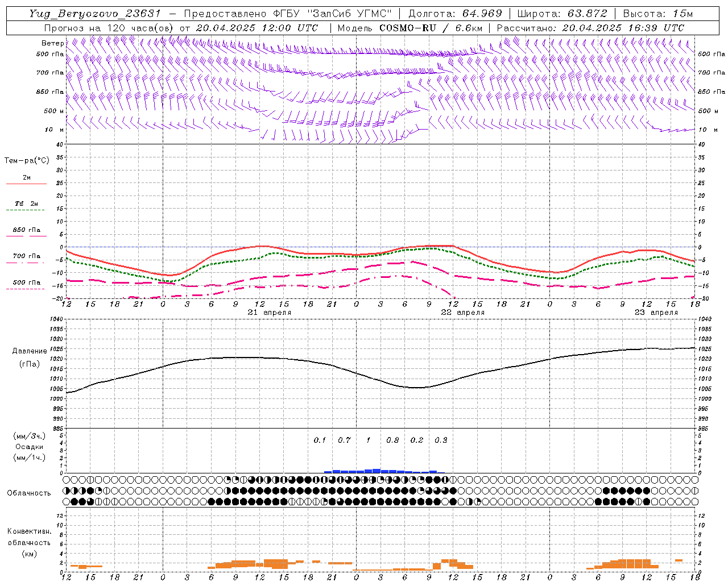Viewport: 728px width, 582px height.
Task: Click the 2м temperature legend entry
Action: (27, 178)
